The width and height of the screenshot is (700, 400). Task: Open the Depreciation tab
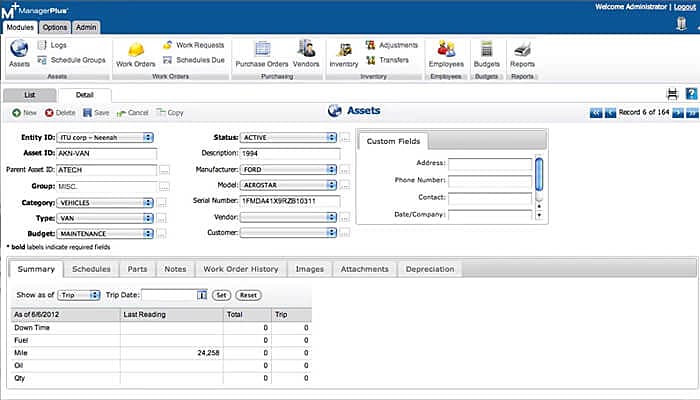[x=430, y=269]
